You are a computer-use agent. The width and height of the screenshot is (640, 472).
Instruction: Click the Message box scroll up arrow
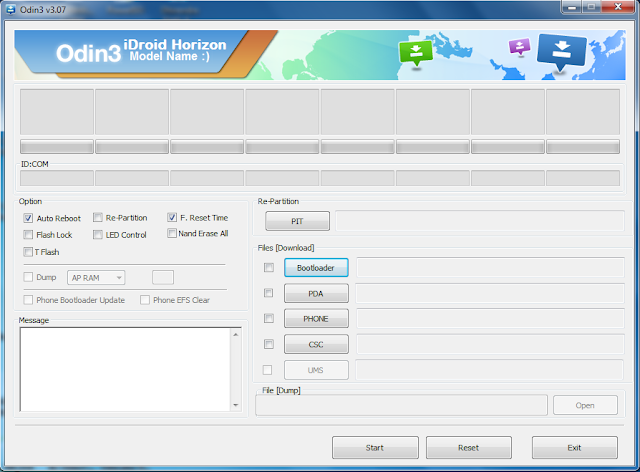pos(236,334)
